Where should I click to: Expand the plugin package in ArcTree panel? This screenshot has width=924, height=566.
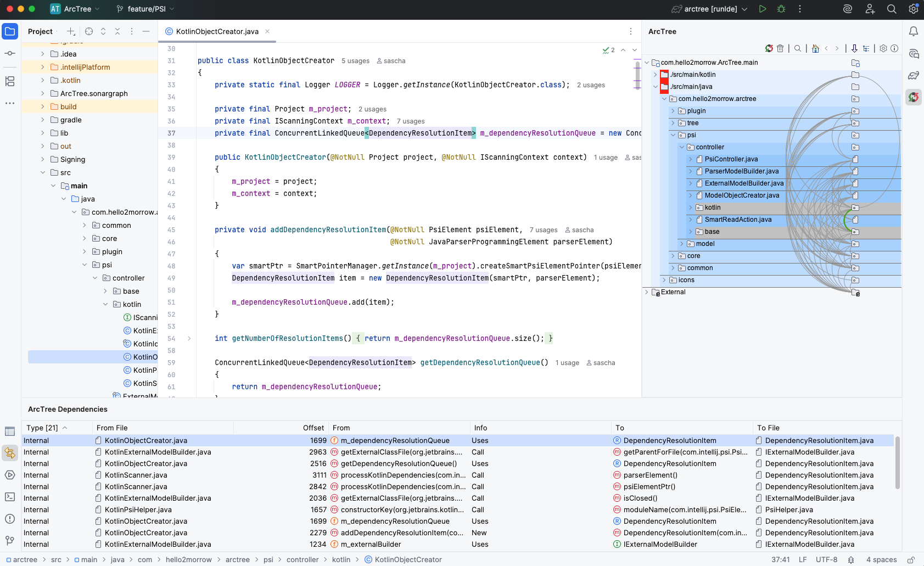coord(673,111)
